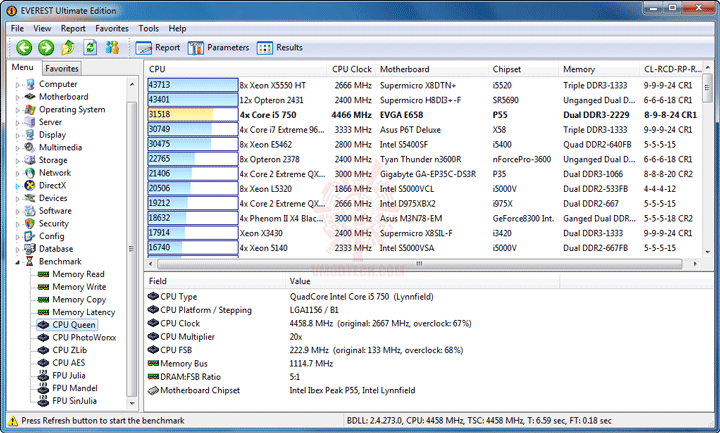Expand the DirectX tree node
Image resolution: width=720 pixels, height=433 pixels.
point(17,186)
